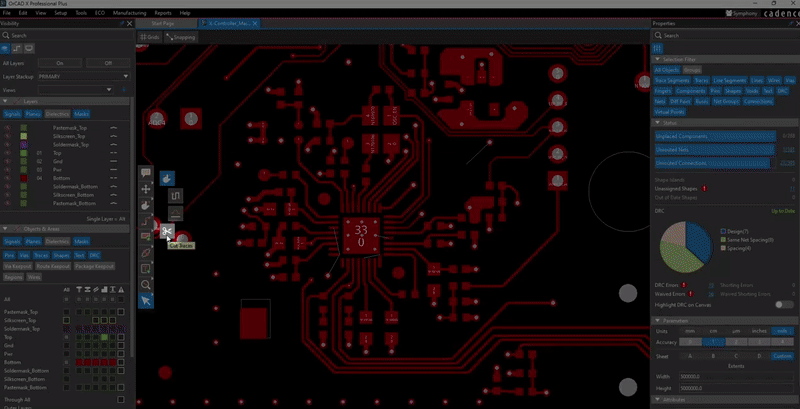Toggle visibility eye for Bottom layer

pyautogui.click(x=8, y=178)
